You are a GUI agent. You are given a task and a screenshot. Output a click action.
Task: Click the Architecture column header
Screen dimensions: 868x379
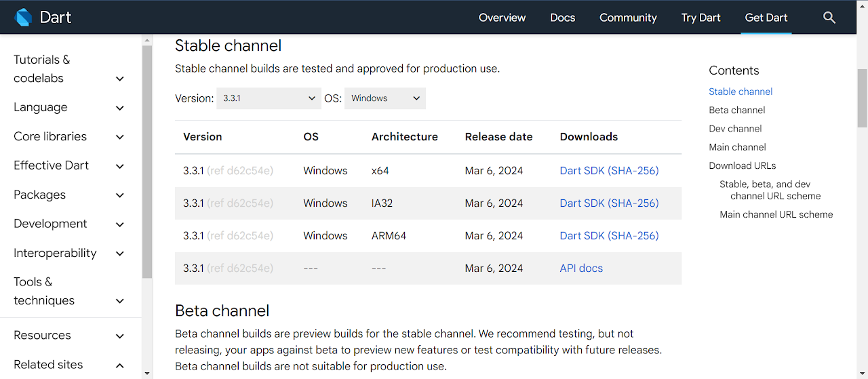pos(404,137)
